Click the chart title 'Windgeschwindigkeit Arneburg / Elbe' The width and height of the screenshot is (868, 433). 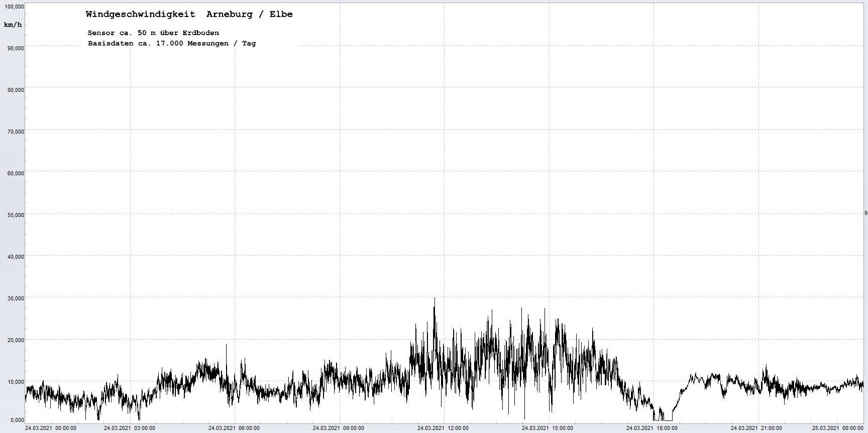(x=189, y=14)
